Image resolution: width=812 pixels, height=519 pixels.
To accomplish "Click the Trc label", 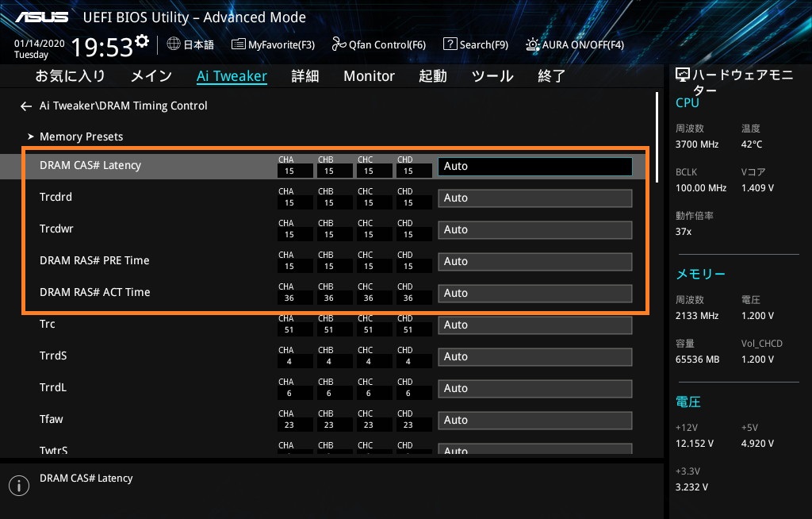I will (x=47, y=324).
